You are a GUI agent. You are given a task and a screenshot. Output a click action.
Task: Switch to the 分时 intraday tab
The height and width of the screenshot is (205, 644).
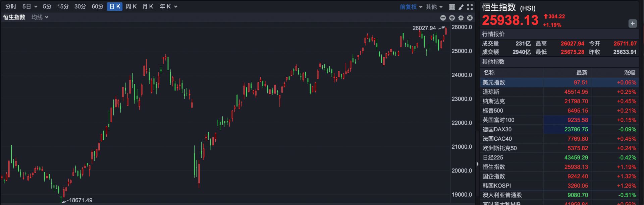tap(11, 6)
